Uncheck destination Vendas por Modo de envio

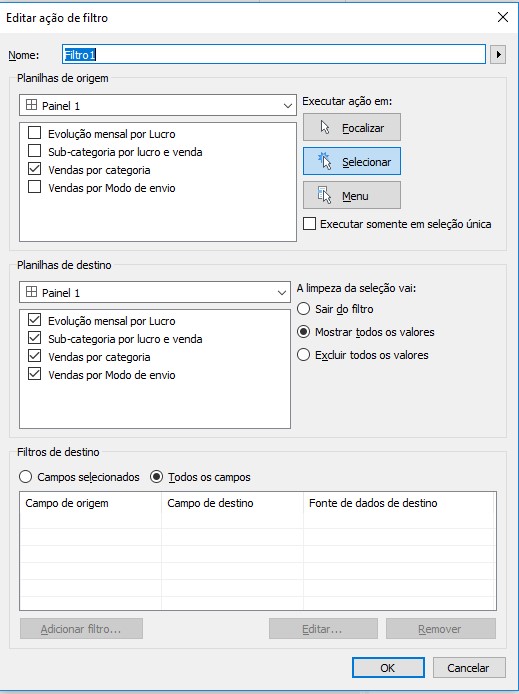point(35,374)
